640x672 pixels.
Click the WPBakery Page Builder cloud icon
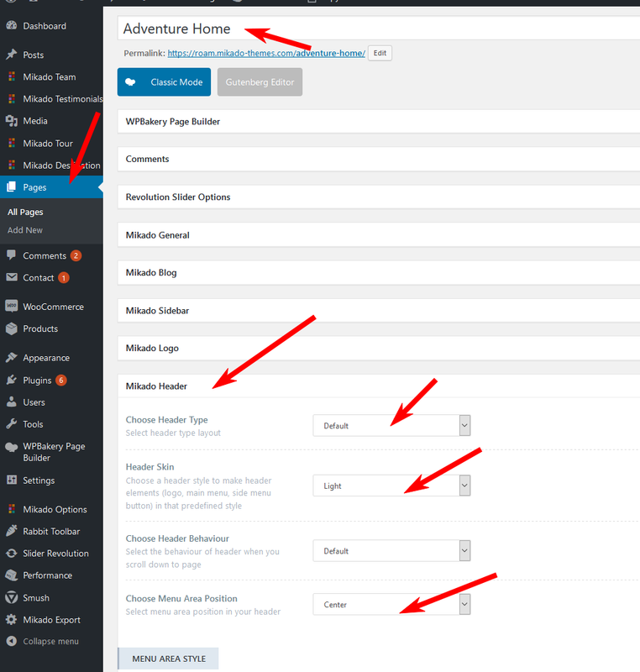click(x=12, y=447)
